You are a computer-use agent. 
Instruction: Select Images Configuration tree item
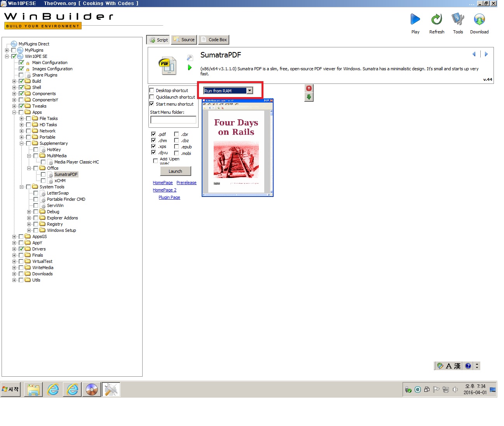point(52,69)
